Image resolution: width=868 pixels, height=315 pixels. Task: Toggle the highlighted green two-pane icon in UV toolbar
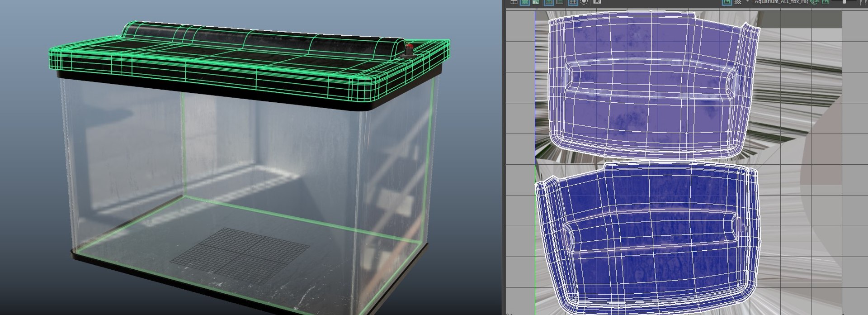pyautogui.click(x=525, y=2)
